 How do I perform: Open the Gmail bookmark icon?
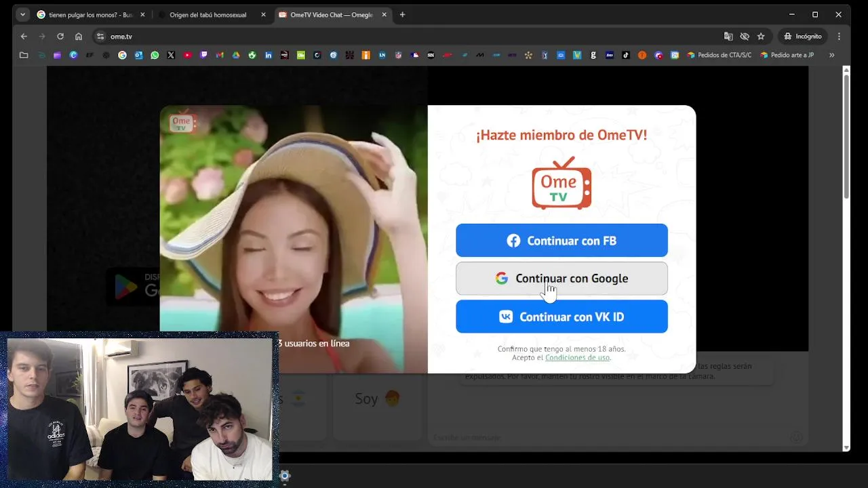coord(220,55)
